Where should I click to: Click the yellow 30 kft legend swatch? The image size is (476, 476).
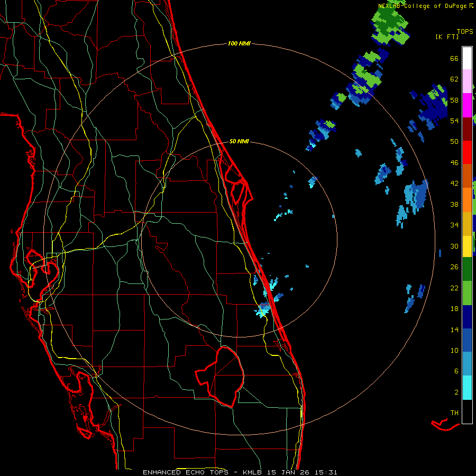coord(467,246)
